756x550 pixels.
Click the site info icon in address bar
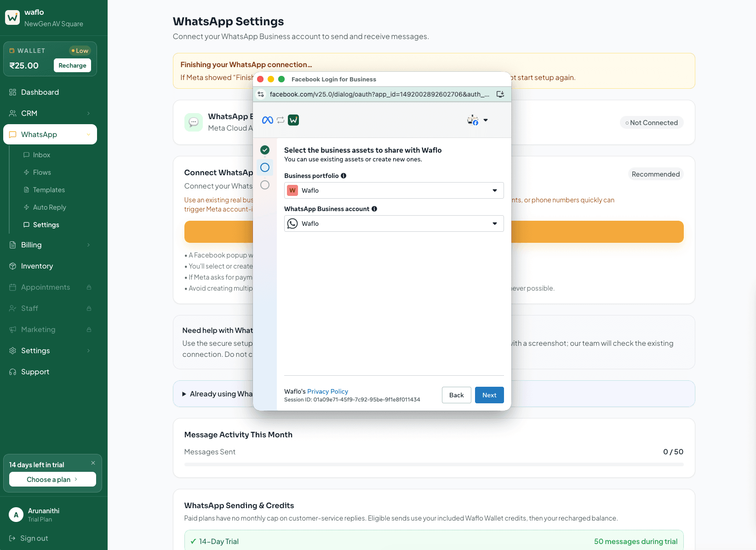(x=261, y=94)
